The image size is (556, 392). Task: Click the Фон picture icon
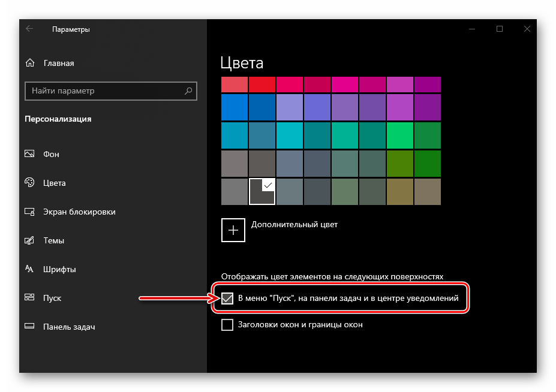(29, 154)
